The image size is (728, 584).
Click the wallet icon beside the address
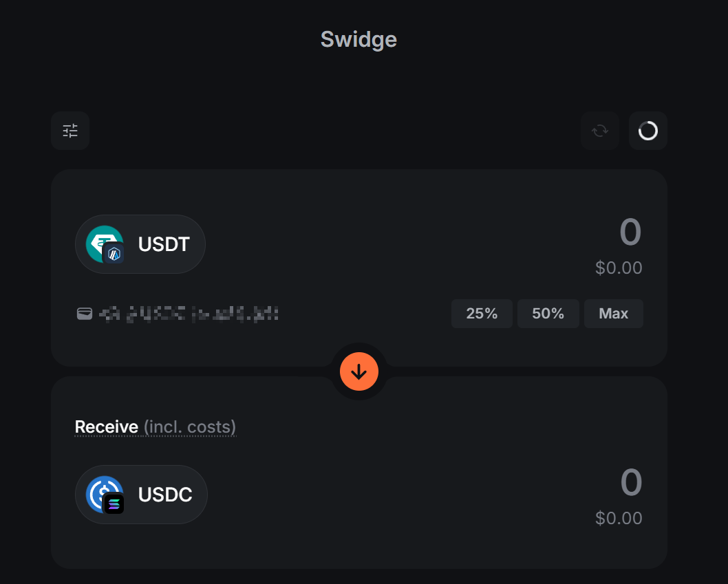coord(84,314)
